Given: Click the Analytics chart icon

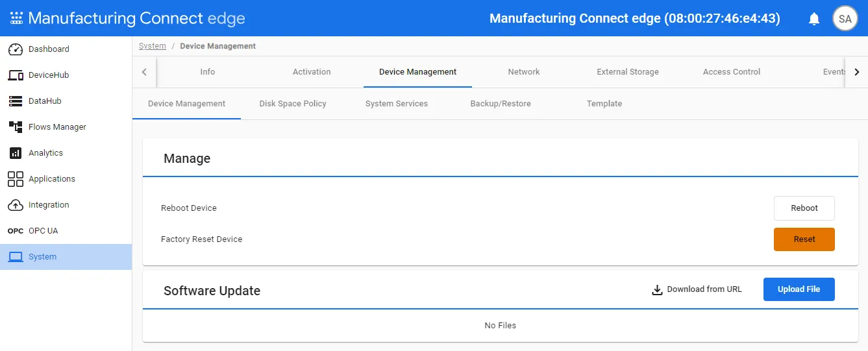Looking at the screenshot, I should (16, 153).
